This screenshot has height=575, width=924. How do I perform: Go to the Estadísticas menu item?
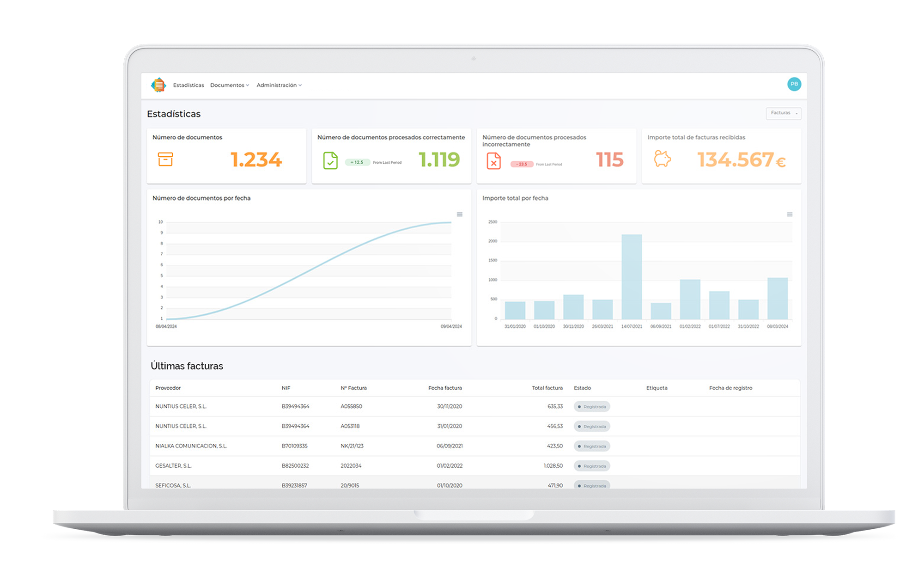click(x=188, y=85)
